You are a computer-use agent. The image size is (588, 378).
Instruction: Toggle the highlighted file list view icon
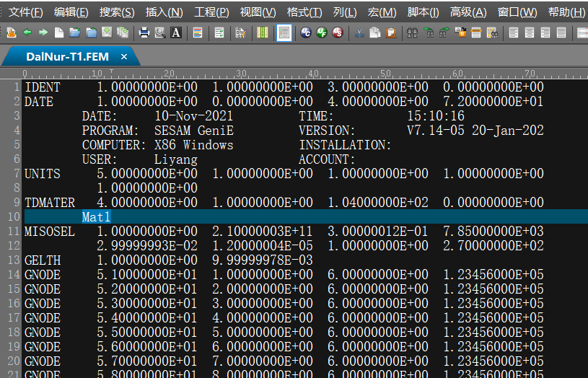click(284, 33)
